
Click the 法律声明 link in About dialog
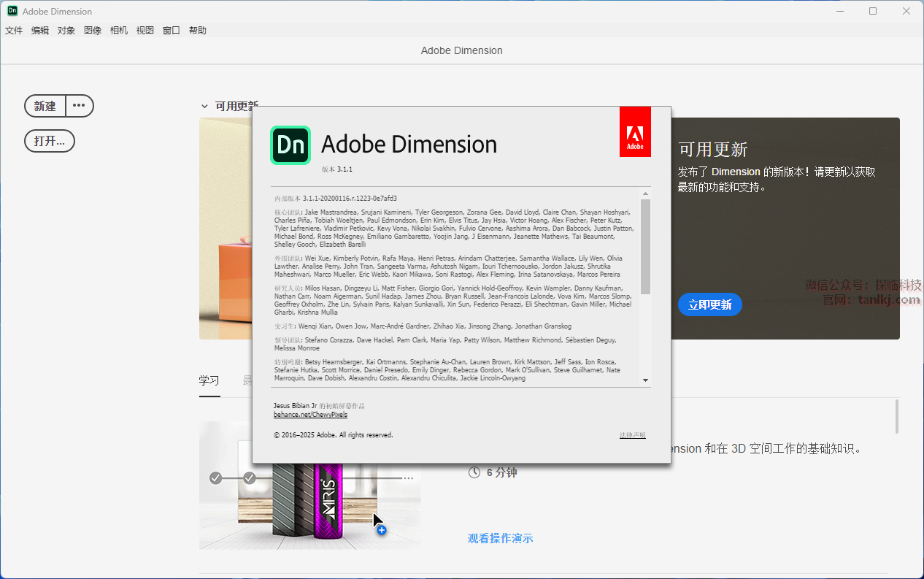point(632,435)
